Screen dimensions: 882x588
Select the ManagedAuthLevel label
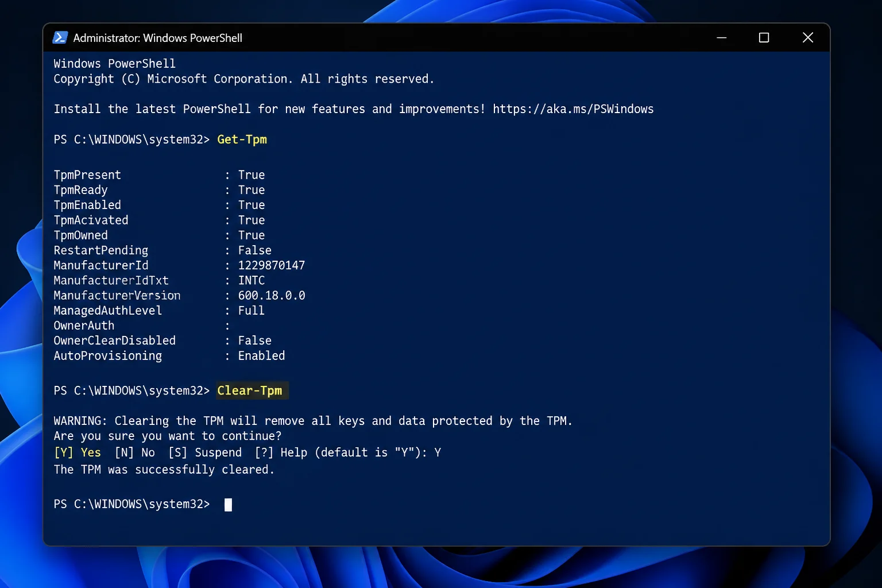(108, 311)
